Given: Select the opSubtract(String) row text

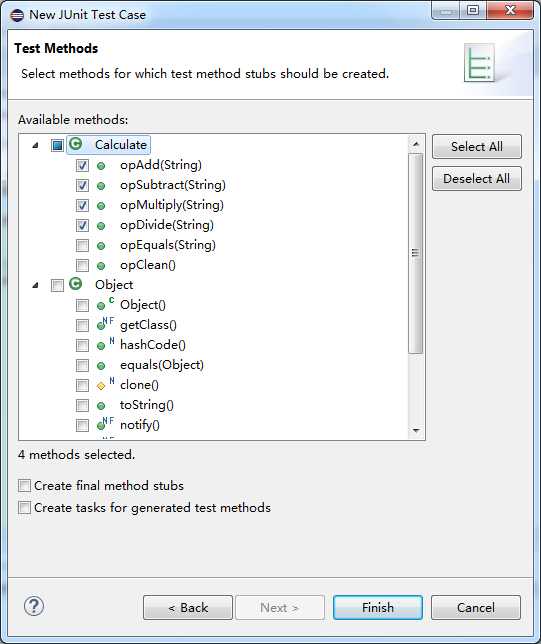Looking at the screenshot, I should pyautogui.click(x=173, y=185).
